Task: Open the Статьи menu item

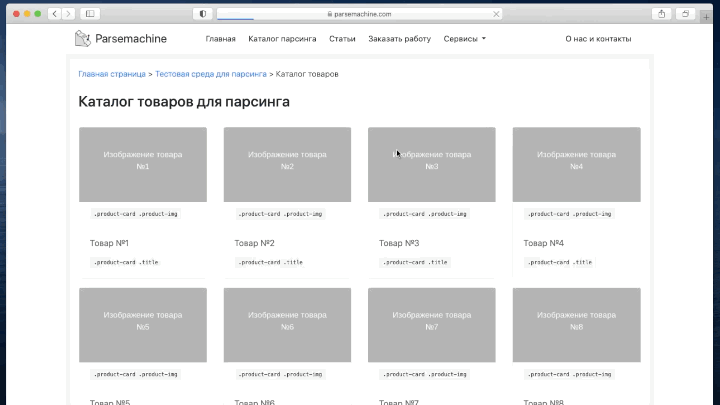Action: pyautogui.click(x=342, y=39)
